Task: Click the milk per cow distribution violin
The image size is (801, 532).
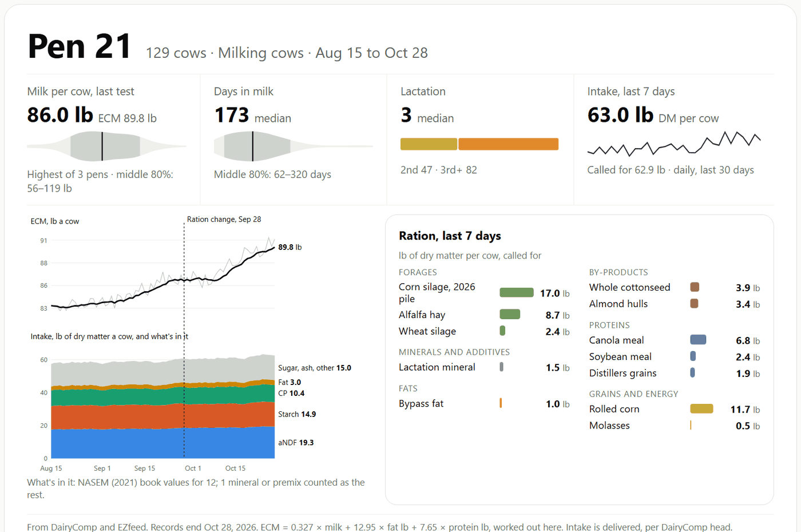Action: tap(106, 146)
